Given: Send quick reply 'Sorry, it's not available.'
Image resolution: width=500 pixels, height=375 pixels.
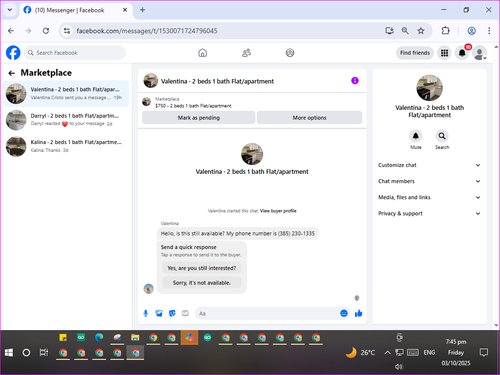Looking at the screenshot, I should (202, 283).
